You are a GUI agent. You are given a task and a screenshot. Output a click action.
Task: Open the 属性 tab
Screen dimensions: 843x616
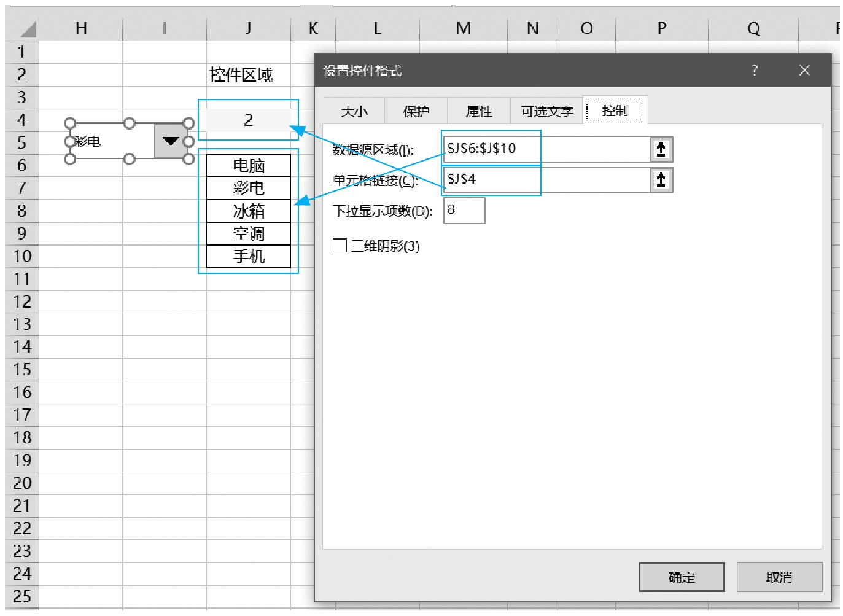[479, 111]
